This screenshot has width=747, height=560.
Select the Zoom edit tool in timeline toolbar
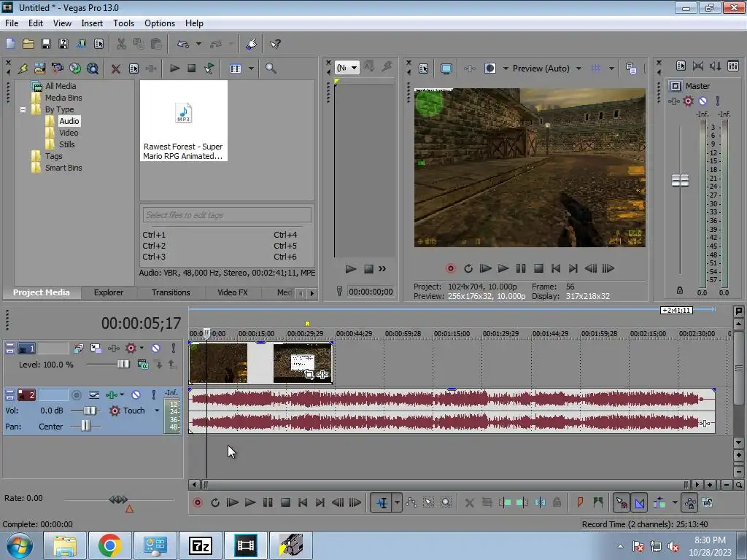click(446, 502)
